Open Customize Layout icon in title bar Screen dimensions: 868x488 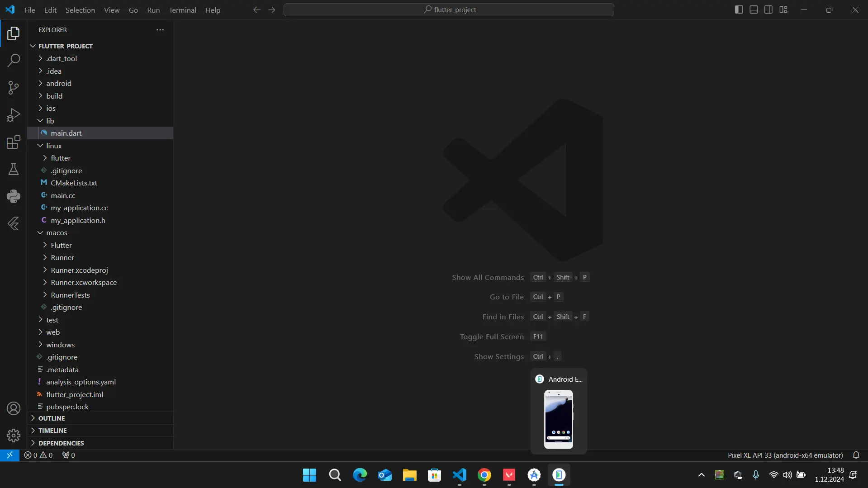tap(783, 10)
